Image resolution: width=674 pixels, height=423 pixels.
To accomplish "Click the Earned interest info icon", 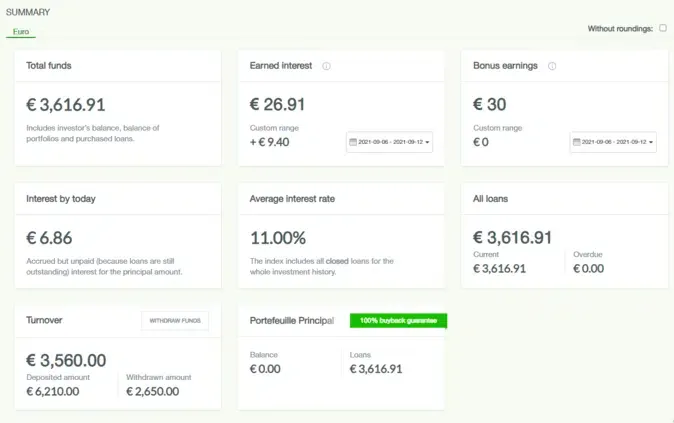I will [x=327, y=66].
